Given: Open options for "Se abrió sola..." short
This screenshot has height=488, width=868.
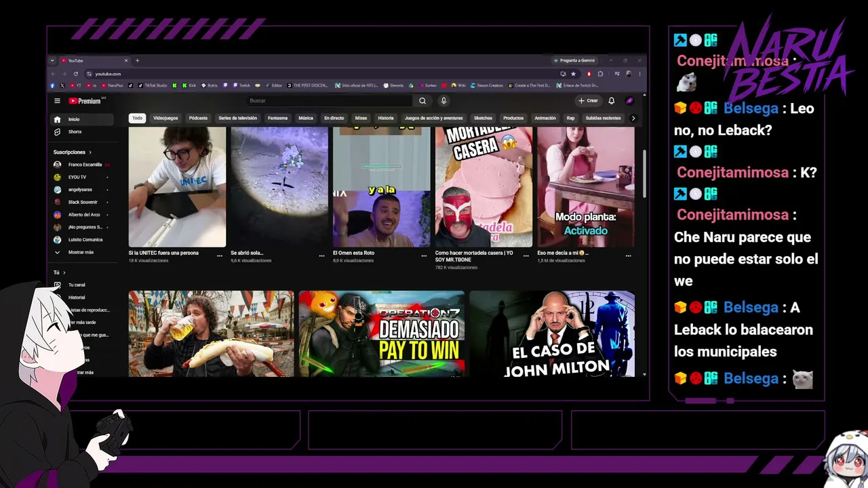Looking at the screenshot, I should (x=321, y=256).
